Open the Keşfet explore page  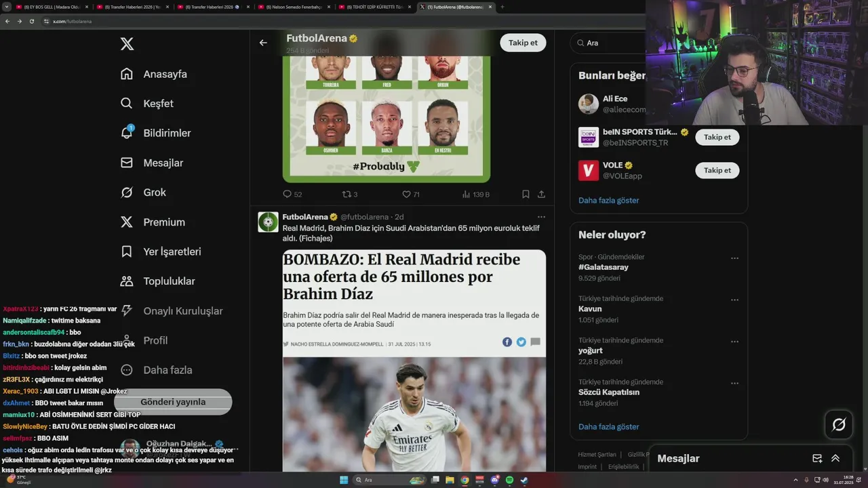(x=146, y=104)
